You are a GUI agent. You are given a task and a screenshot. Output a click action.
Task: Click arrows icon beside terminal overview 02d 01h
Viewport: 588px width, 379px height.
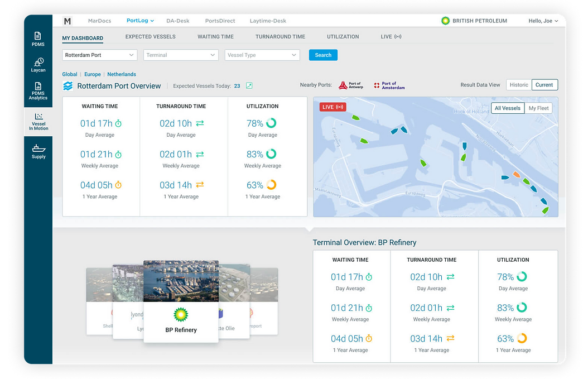pyautogui.click(x=450, y=308)
